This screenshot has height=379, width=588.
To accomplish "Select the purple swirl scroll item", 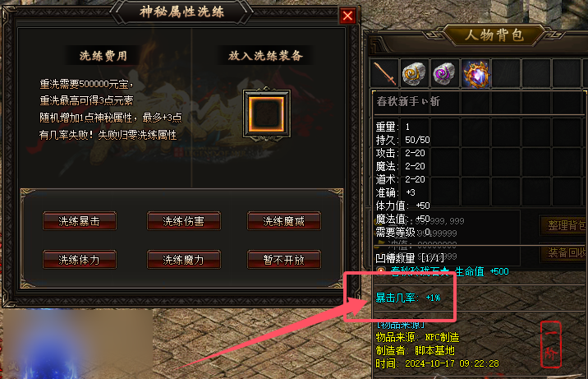I will (x=444, y=73).
